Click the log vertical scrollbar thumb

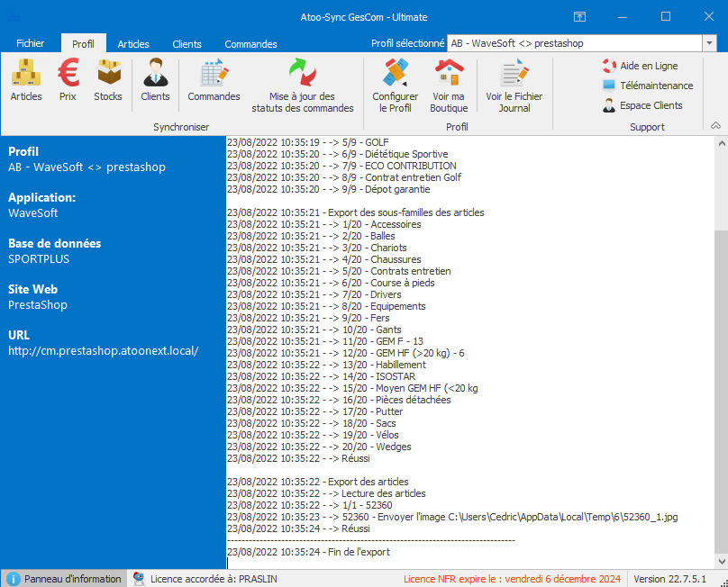721,393
